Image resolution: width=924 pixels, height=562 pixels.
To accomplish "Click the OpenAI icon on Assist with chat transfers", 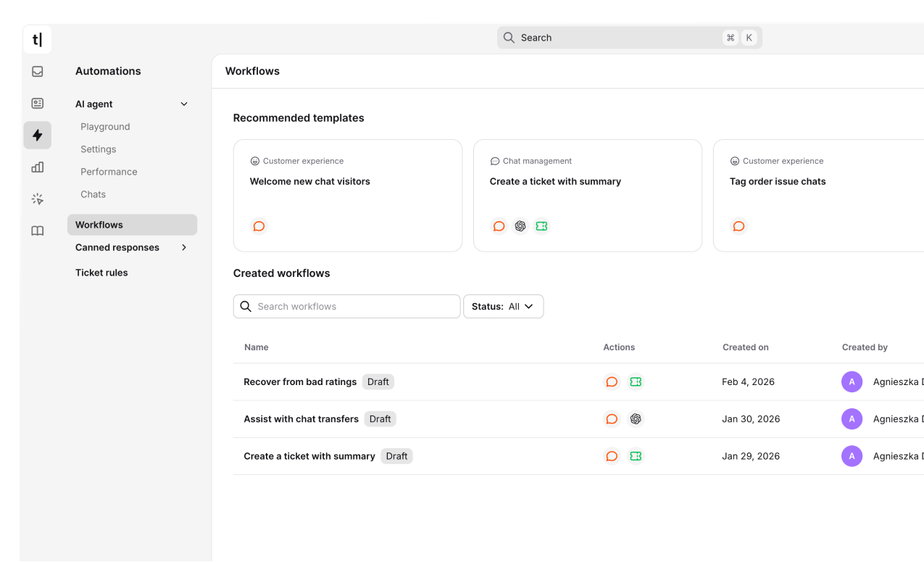I will 636,418.
